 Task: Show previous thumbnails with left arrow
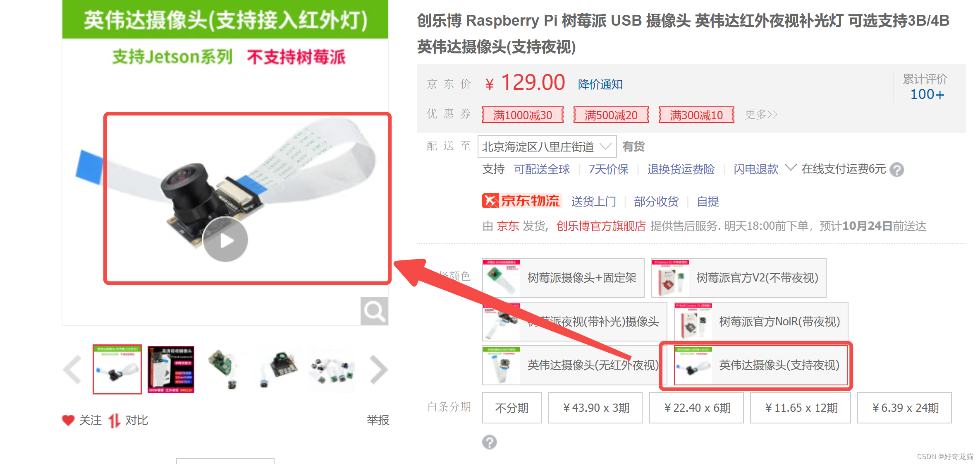pos(73,369)
